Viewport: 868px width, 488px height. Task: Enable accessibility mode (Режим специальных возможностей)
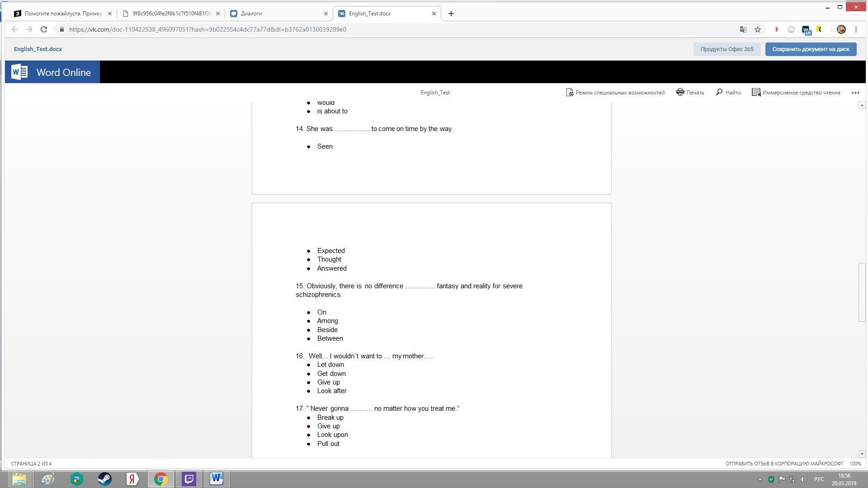(615, 92)
